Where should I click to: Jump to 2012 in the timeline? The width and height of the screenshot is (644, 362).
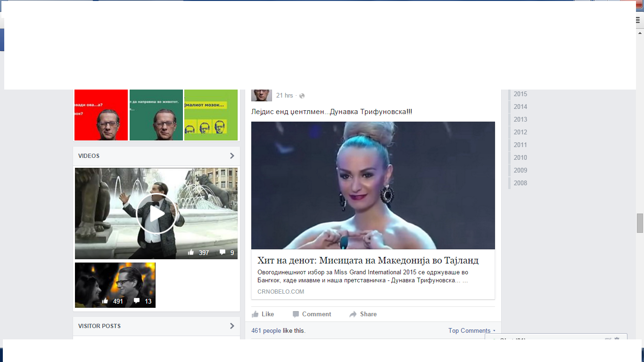[520, 132]
